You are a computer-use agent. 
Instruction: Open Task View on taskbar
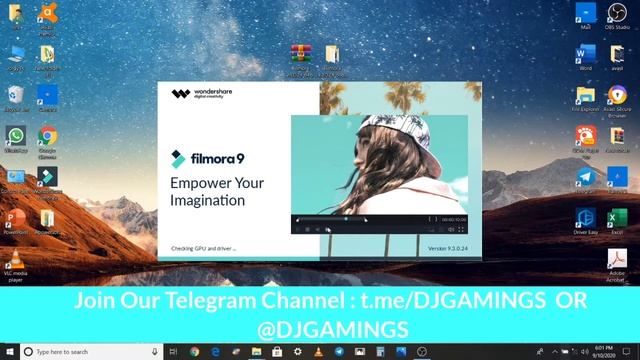[x=173, y=351]
